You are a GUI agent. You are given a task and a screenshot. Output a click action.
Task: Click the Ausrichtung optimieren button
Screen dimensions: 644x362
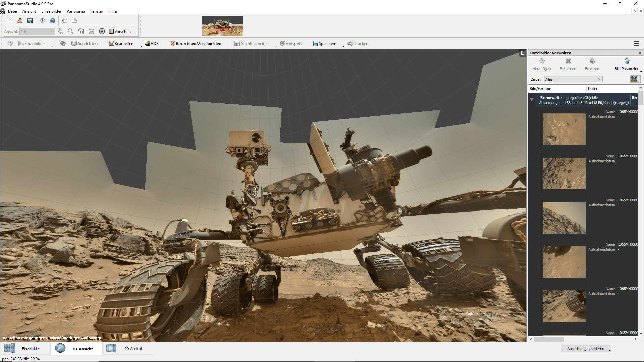(x=585, y=349)
